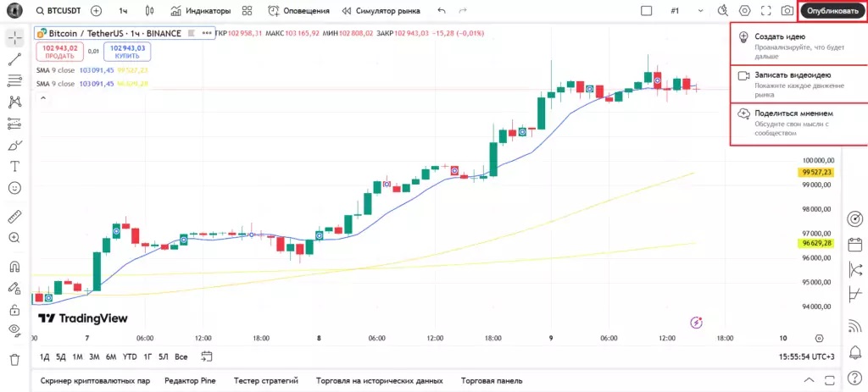Create alert via Оповещения
868x392 pixels.
coord(298,10)
